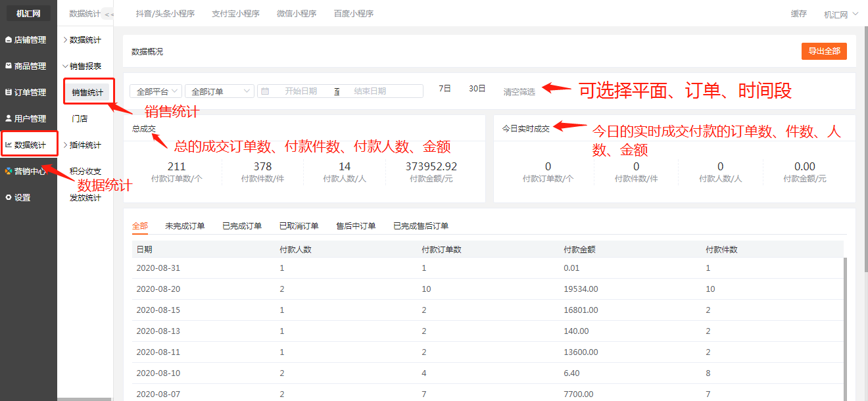868x401 pixels.
Task: Collapse the submenu with the << icon
Action: (x=108, y=14)
